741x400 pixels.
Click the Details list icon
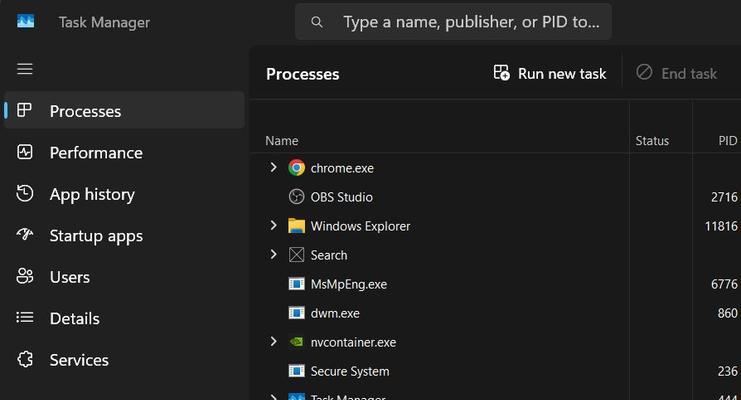coord(25,317)
